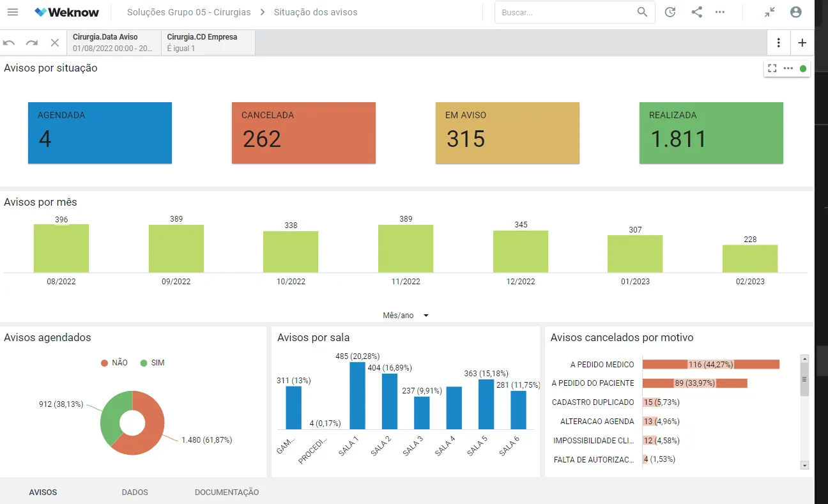The width and height of the screenshot is (828, 504).
Task: Click the cancelados chart scrollbar thumb
Action: (804, 379)
